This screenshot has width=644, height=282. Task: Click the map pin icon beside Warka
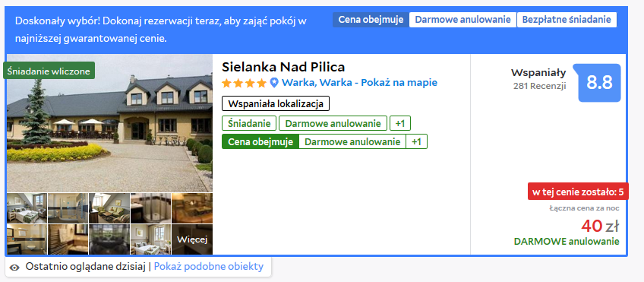point(274,83)
